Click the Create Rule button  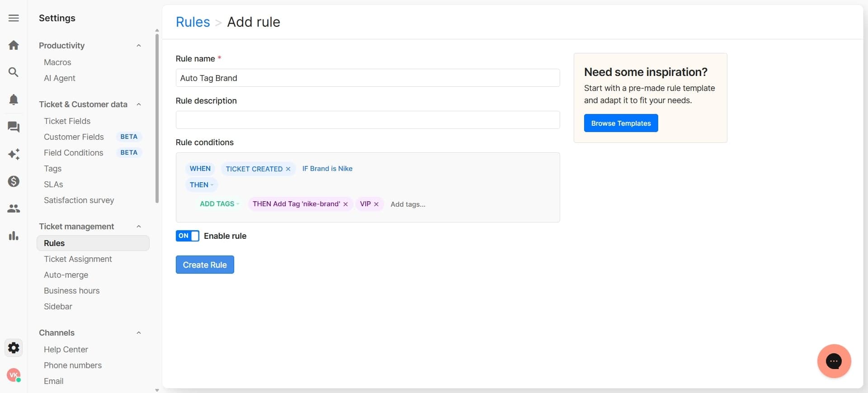(x=205, y=265)
